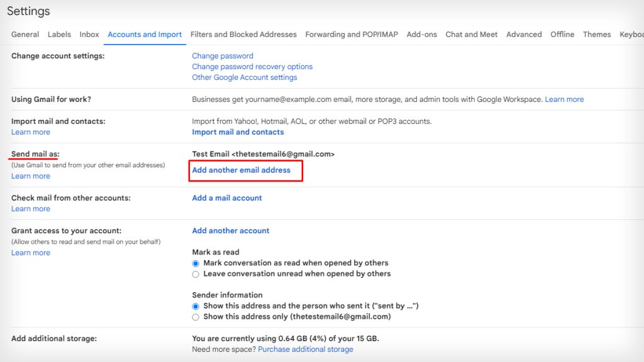This screenshot has height=362, width=644.
Task: Select Change password link
Action: 223,55
